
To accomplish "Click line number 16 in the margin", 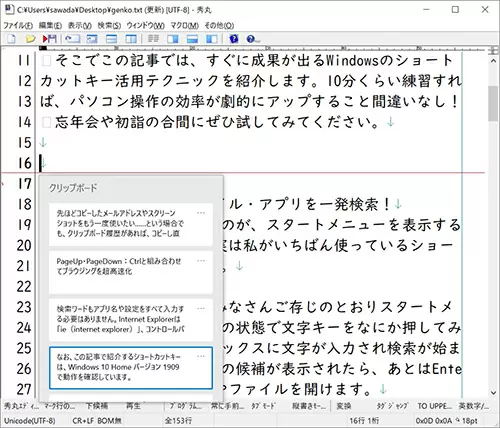I will click(24, 163).
